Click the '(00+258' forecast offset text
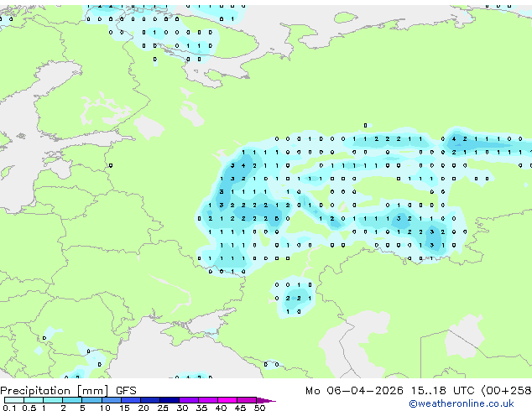Image resolution: width=532 pixels, height=411 pixels. pyautogui.click(x=507, y=391)
